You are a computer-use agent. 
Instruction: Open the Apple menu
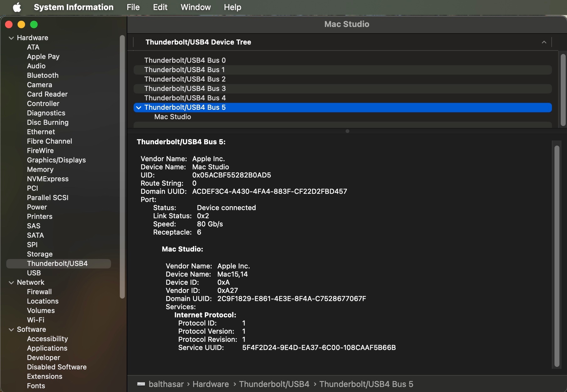17,7
